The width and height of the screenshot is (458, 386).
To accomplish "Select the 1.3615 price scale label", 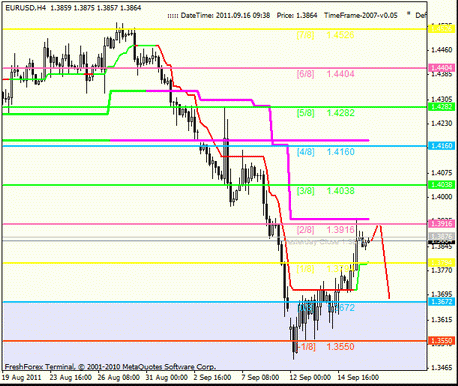I will pyautogui.click(x=442, y=320).
